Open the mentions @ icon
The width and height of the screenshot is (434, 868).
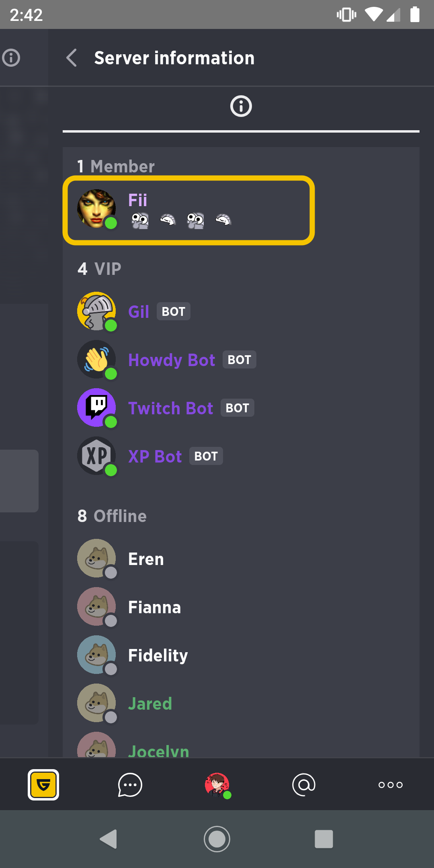click(304, 784)
